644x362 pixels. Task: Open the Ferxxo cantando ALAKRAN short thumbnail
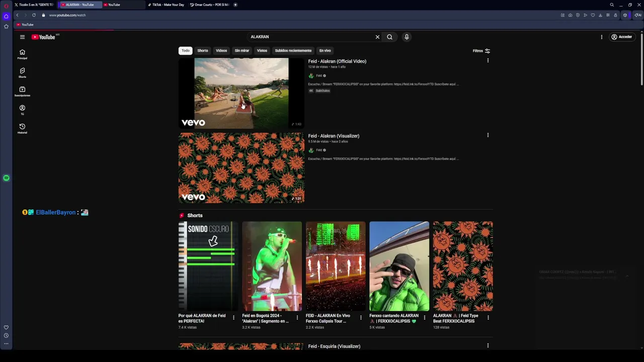pyautogui.click(x=399, y=266)
